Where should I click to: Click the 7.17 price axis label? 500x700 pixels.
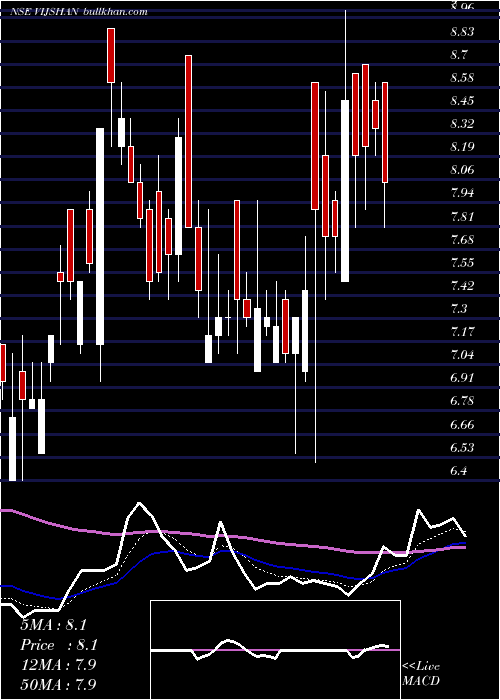click(462, 331)
